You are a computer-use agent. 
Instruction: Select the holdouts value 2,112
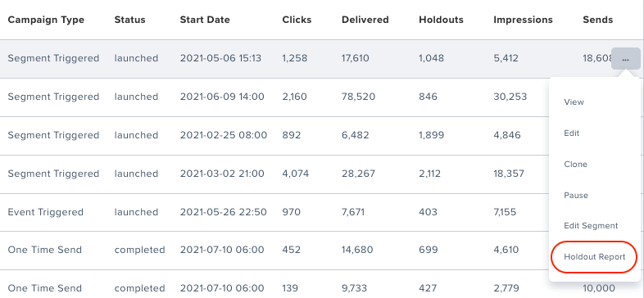(x=429, y=174)
